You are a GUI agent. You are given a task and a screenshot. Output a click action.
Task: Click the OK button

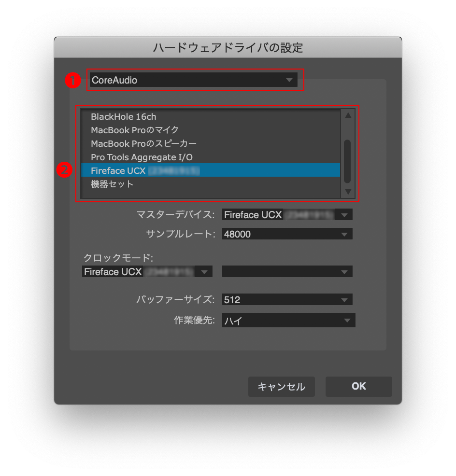point(358,386)
